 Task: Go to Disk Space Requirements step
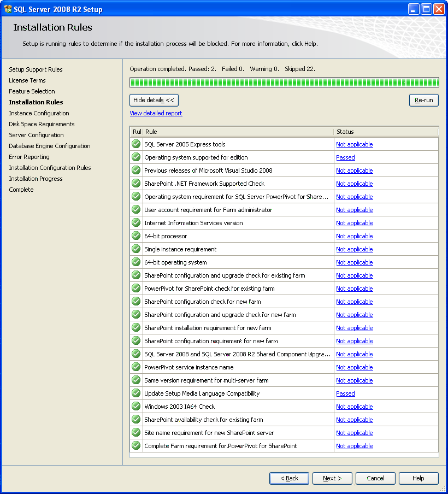click(x=42, y=124)
